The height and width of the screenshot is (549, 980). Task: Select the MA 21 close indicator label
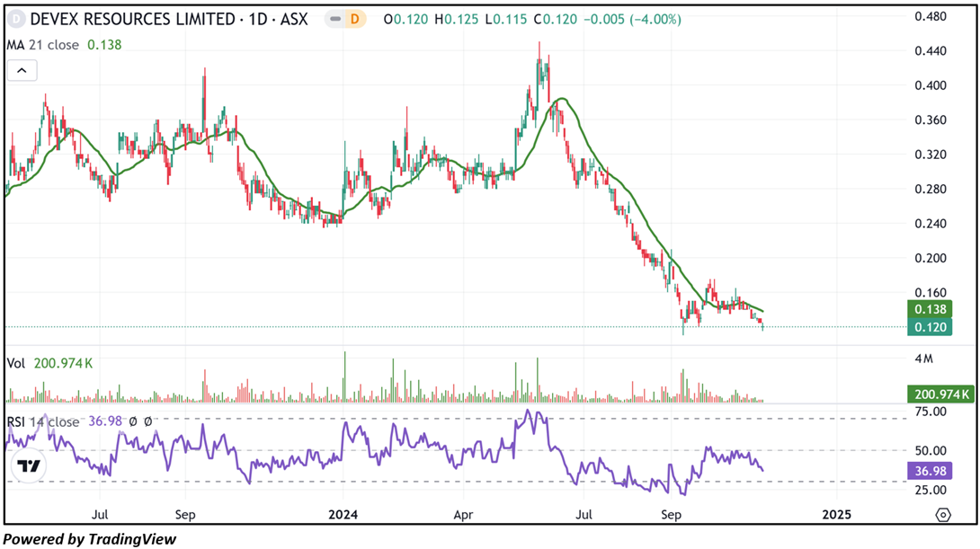tap(42, 45)
